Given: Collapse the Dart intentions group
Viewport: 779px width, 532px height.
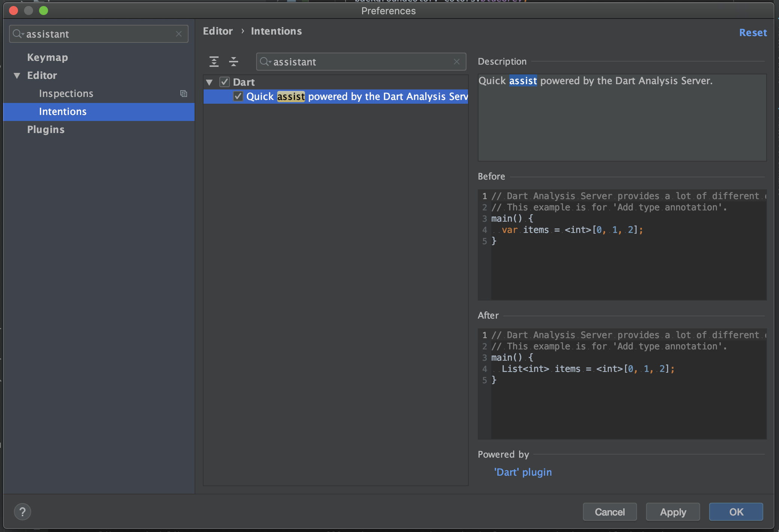Looking at the screenshot, I should [210, 82].
